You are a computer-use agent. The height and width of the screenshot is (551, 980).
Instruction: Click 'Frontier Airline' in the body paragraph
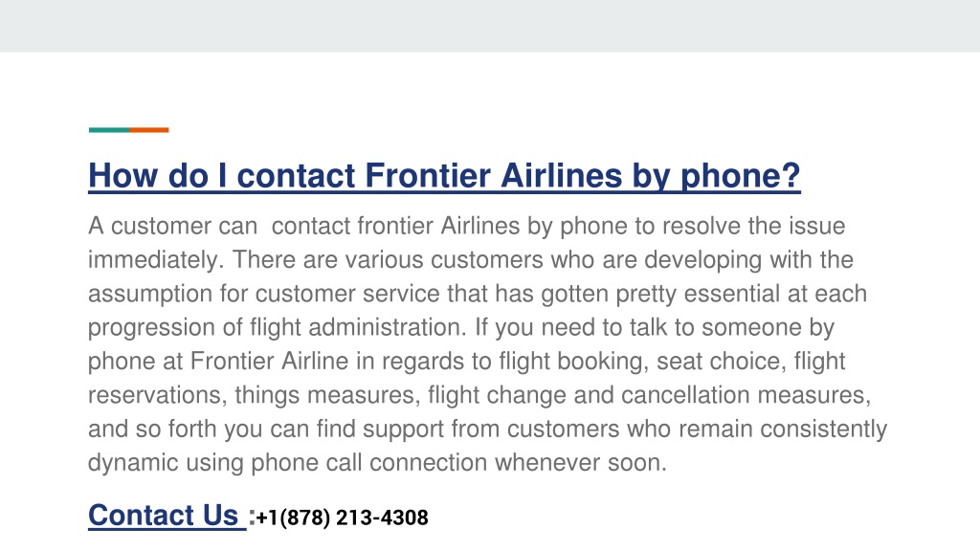tap(269, 361)
